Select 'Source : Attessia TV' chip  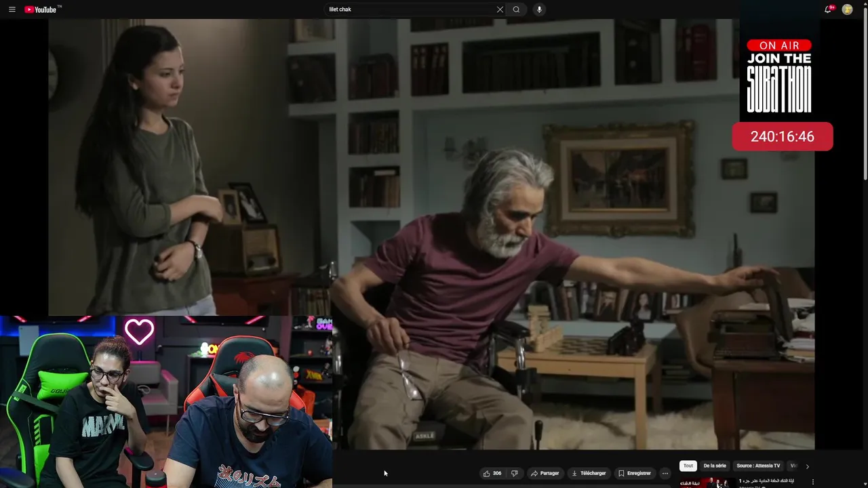tap(758, 466)
